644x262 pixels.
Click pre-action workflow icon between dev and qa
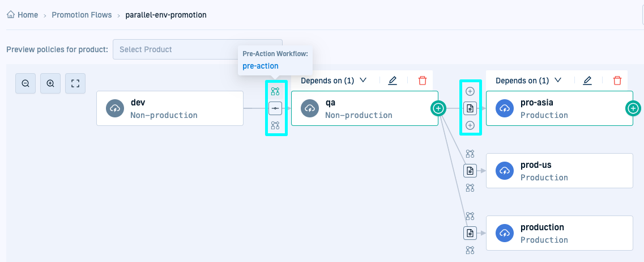click(275, 91)
